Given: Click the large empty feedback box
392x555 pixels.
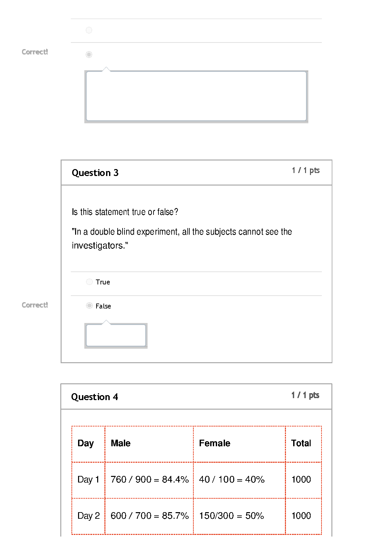Looking at the screenshot, I should click(x=196, y=97).
